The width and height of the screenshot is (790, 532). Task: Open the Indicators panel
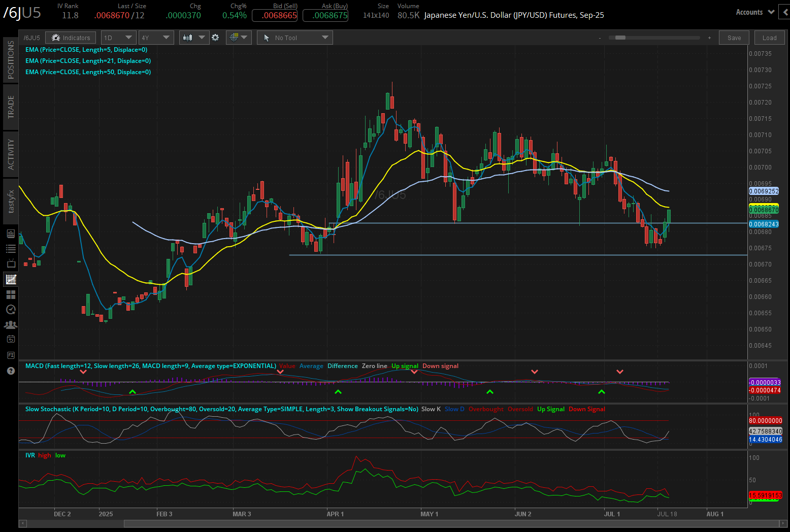71,37
